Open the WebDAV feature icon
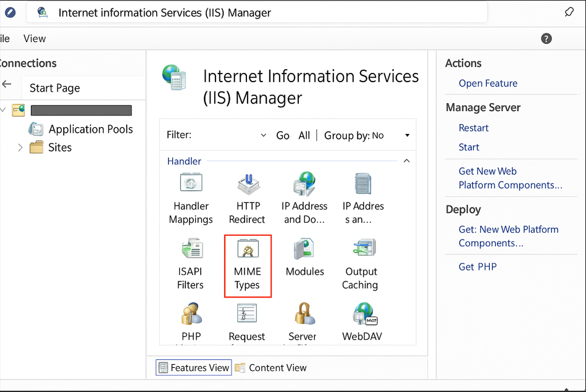Screen dimensions: 586x392 365,313
